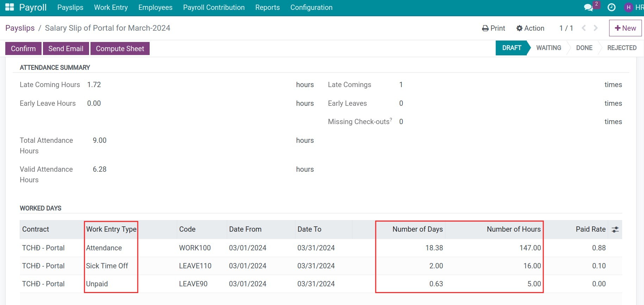
Task: Expand the Reports menu
Action: click(267, 7)
